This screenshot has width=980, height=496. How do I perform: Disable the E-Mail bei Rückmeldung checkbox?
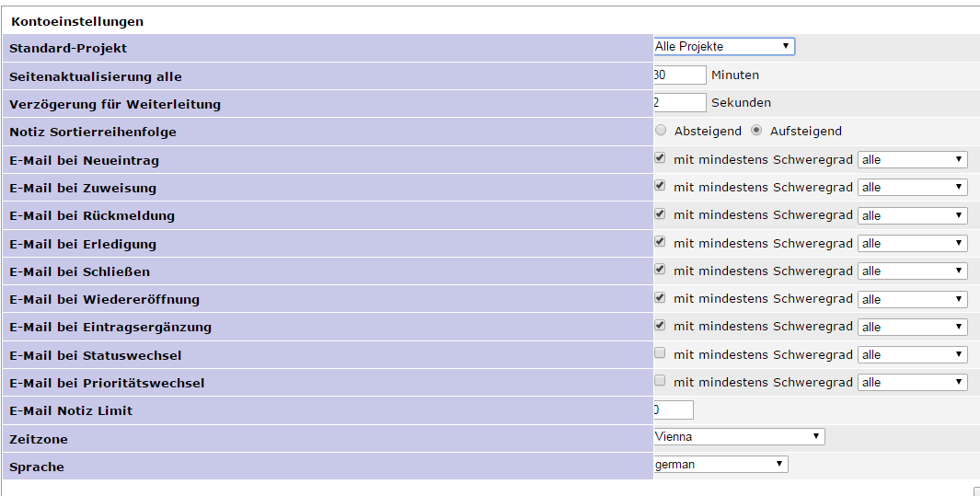pos(660,213)
